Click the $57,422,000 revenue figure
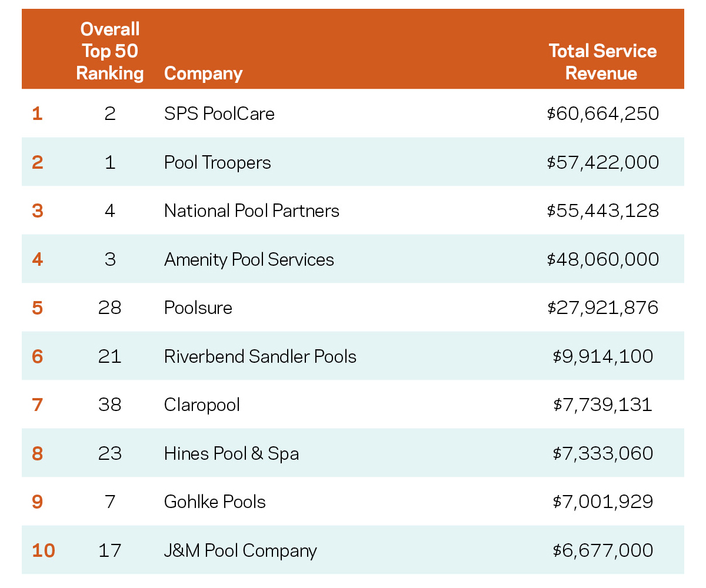Screen dimensions: 706x588 (602, 162)
